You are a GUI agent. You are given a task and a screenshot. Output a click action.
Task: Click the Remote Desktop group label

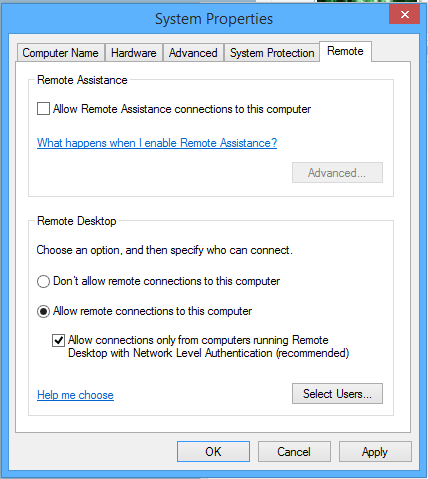[77, 221]
